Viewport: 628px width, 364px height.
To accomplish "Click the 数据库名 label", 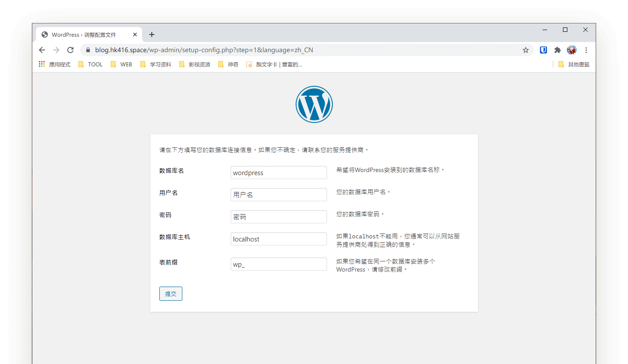I will pos(172,171).
